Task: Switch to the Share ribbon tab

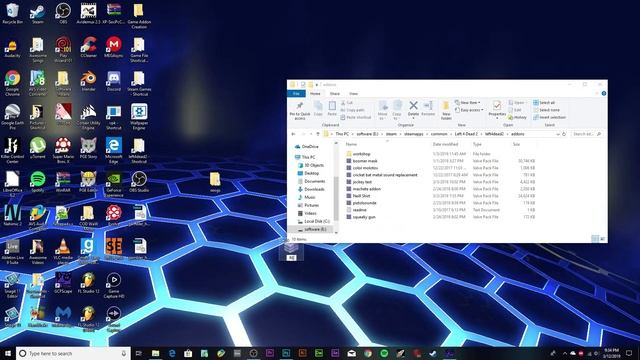Action: pyautogui.click(x=335, y=93)
